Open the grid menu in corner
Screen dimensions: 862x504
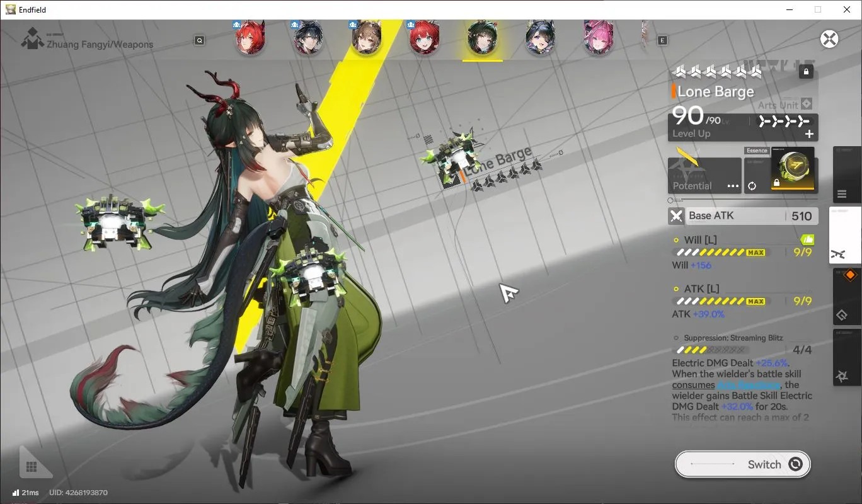32,467
